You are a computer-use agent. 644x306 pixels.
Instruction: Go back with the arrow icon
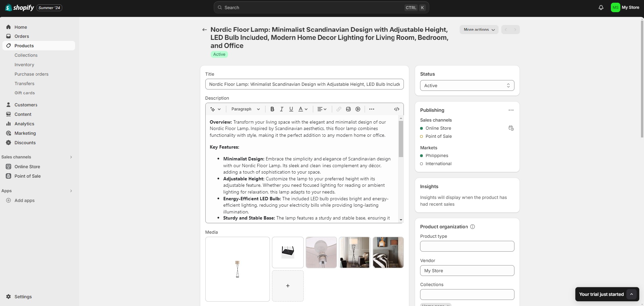pos(204,30)
